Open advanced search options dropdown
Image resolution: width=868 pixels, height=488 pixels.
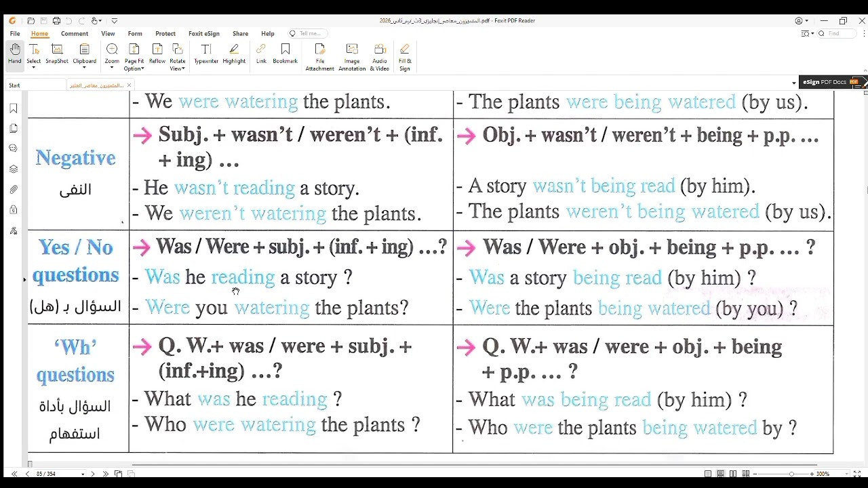pyautogui.click(x=807, y=33)
